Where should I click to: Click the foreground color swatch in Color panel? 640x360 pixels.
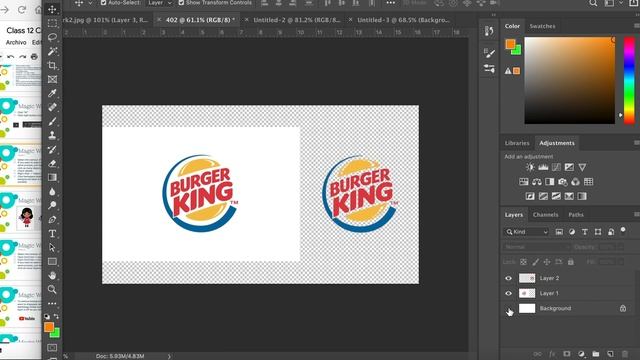[x=510, y=44]
